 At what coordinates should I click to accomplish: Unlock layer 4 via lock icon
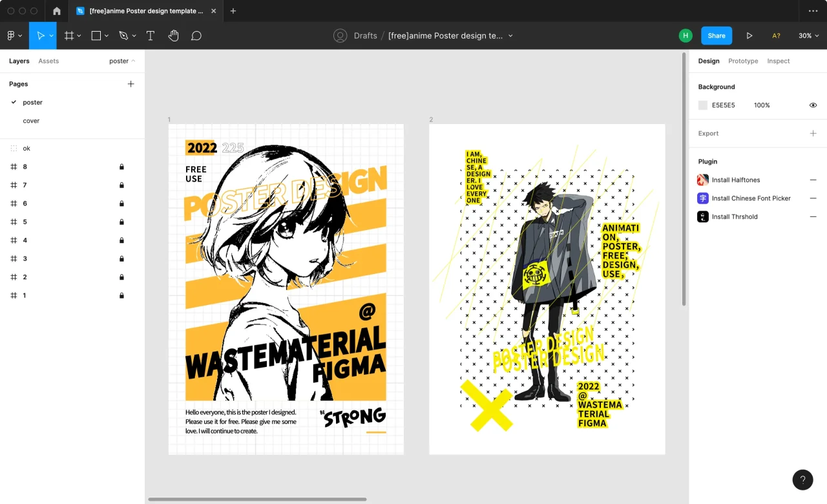pos(121,240)
